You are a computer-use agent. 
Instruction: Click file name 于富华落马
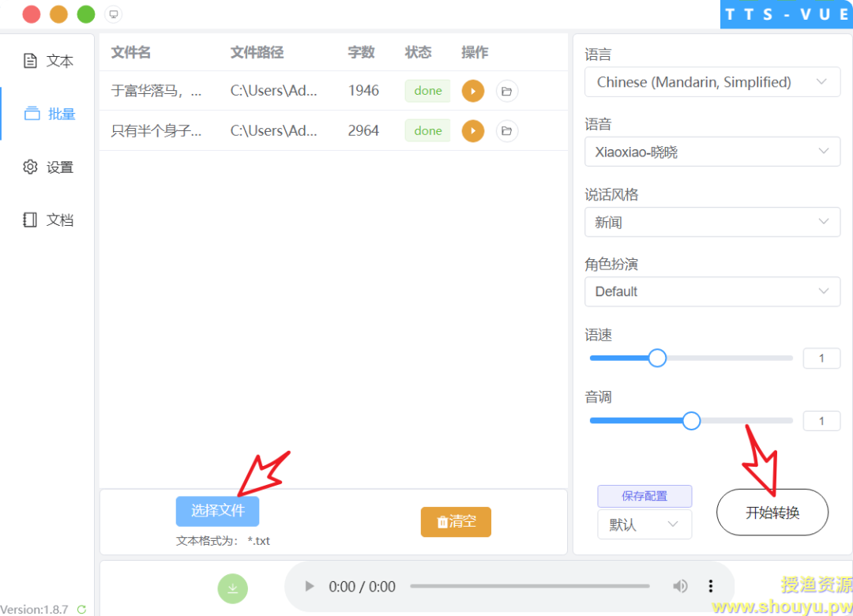tap(156, 91)
